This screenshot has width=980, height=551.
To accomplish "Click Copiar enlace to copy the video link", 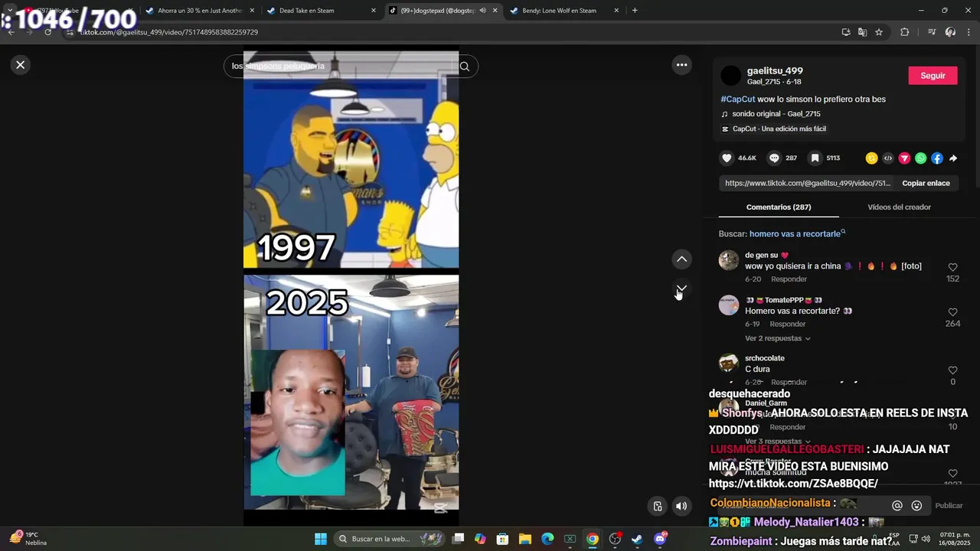I will tap(926, 184).
